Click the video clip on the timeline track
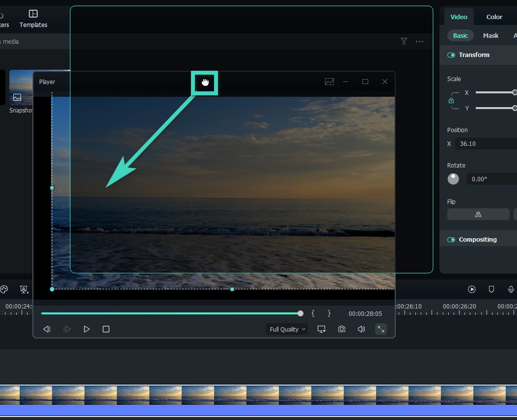This screenshot has width=517, height=420. [258, 395]
